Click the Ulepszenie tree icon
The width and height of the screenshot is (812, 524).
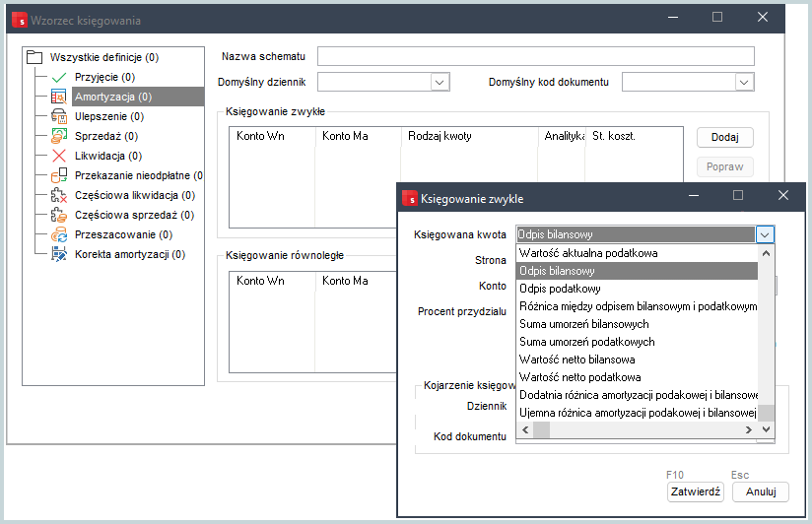click(59, 116)
